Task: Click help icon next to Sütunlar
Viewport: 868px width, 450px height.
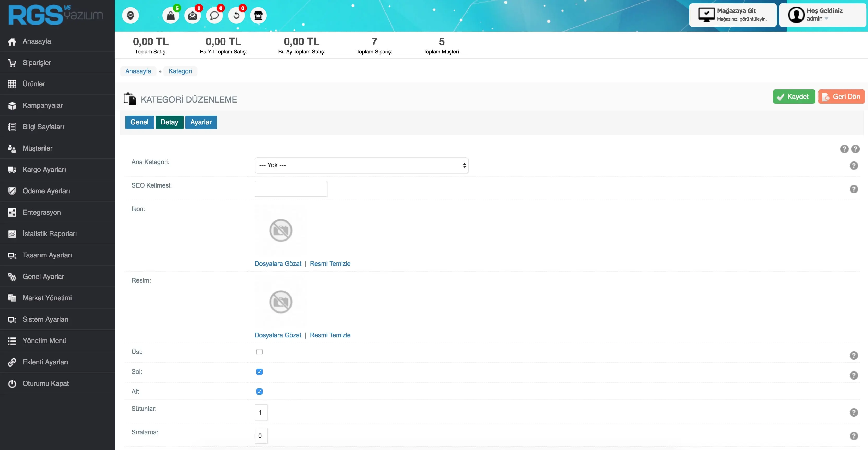Action: (x=853, y=412)
